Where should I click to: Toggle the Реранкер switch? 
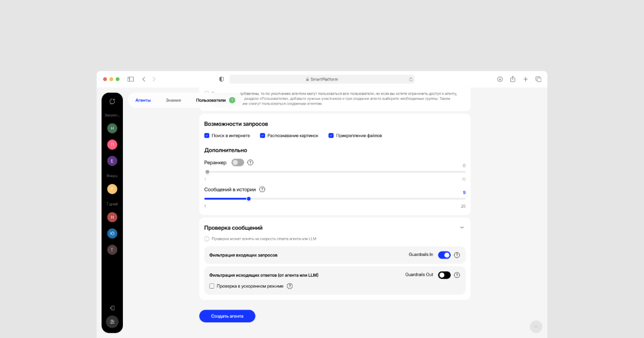(238, 163)
